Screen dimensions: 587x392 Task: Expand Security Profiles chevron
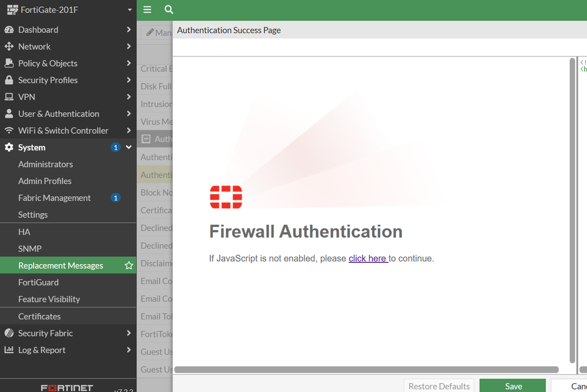click(129, 80)
